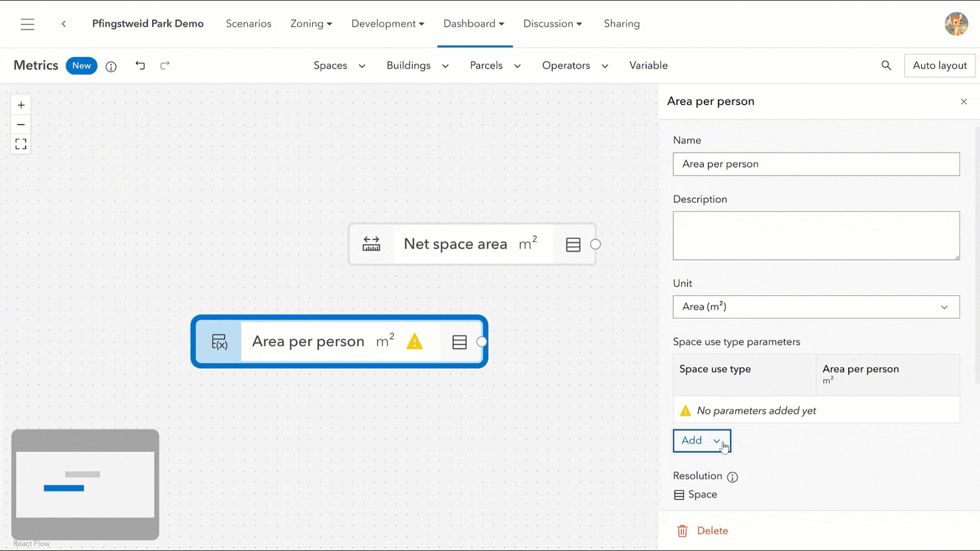Viewport: 980px width, 551px height.
Task: Fit the canvas view to screen
Action: (x=21, y=144)
